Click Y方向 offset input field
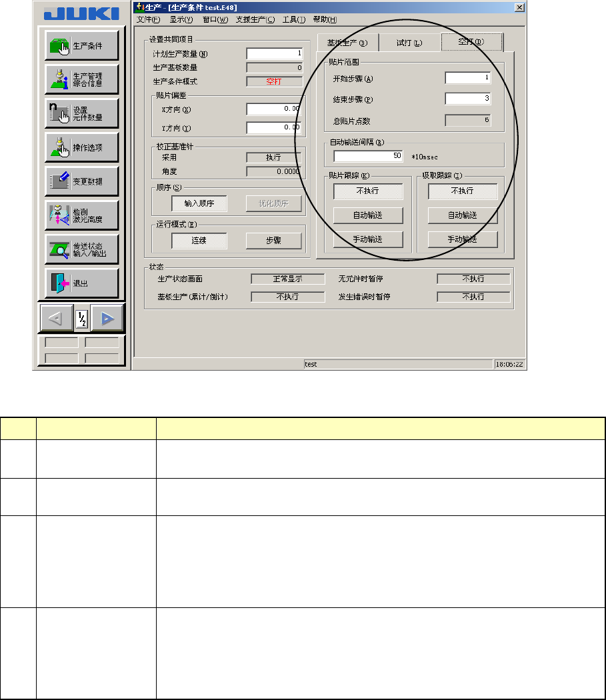 point(274,128)
